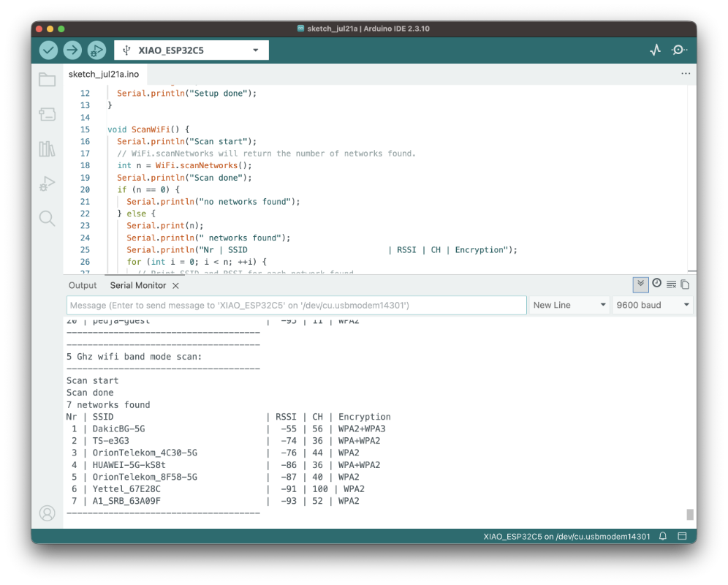Click the '} else {' code line

coord(136,214)
